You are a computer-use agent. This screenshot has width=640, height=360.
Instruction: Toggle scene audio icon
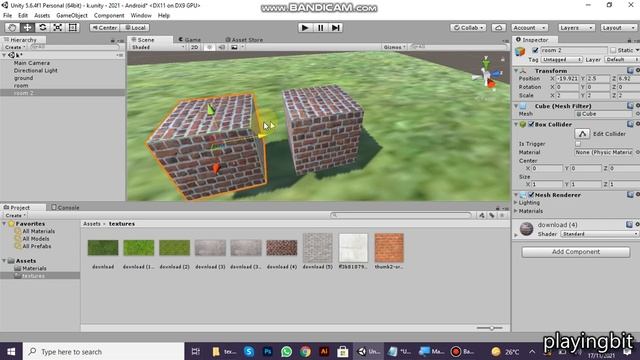pos(222,47)
